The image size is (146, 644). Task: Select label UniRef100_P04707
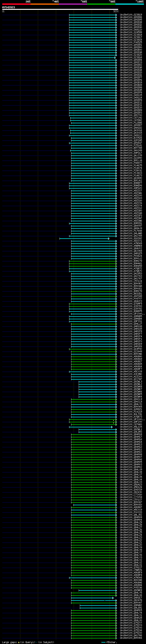[131, 299]
